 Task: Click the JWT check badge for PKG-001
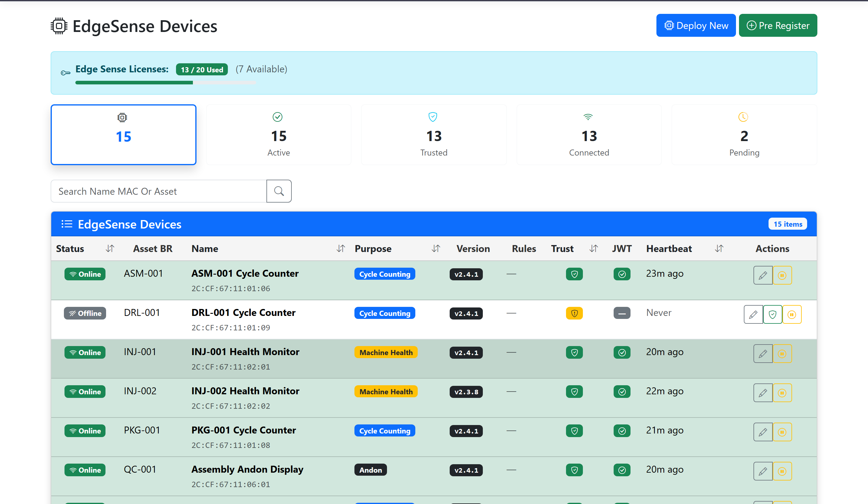622,431
